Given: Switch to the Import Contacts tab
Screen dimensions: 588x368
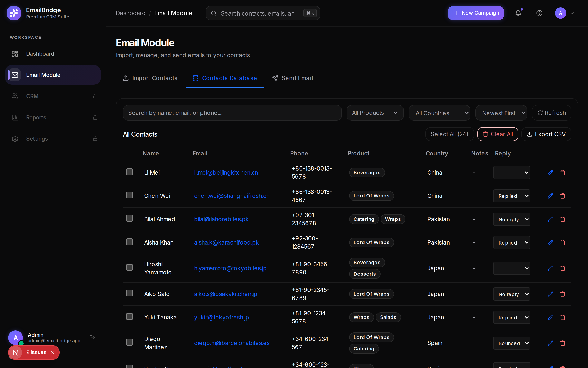Looking at the screenshot, I should [150, 78].
